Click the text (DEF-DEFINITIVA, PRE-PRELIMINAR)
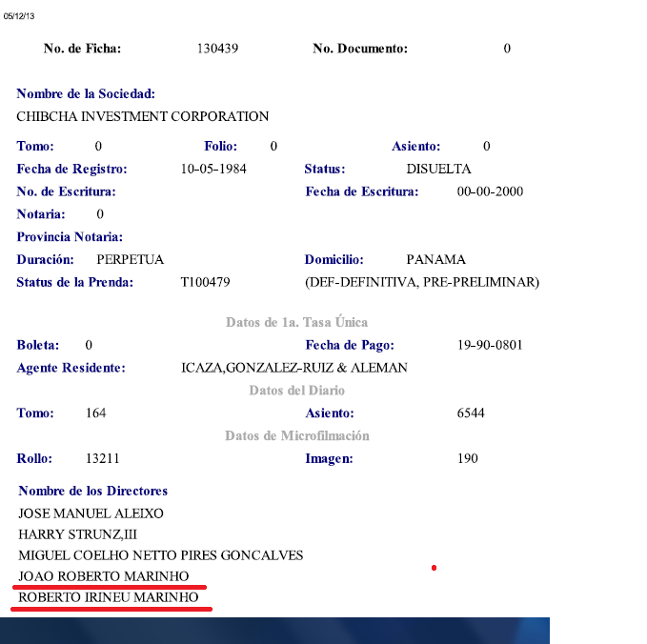Image resolution: width=647 pixels, height=644 pixels. tap(422, 282)
